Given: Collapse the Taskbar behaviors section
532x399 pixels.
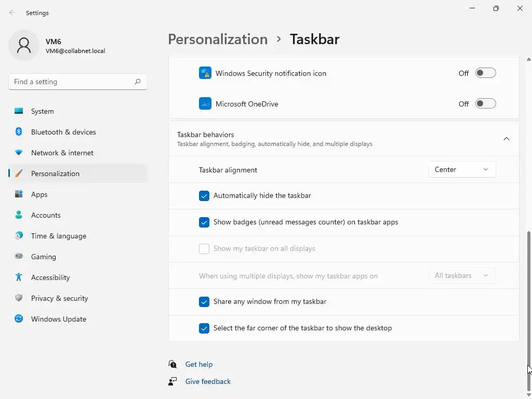Looking at the screenshot, I should click(x=506, y=139).
